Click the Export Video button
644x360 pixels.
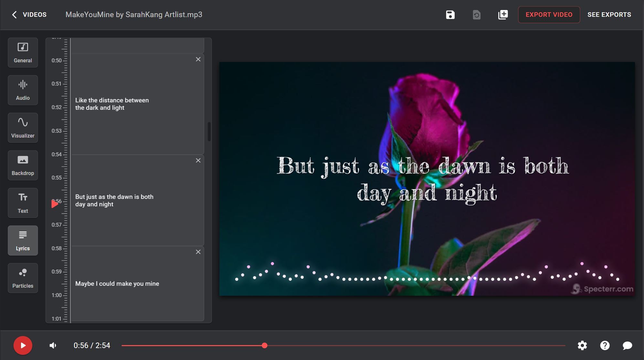549,15
